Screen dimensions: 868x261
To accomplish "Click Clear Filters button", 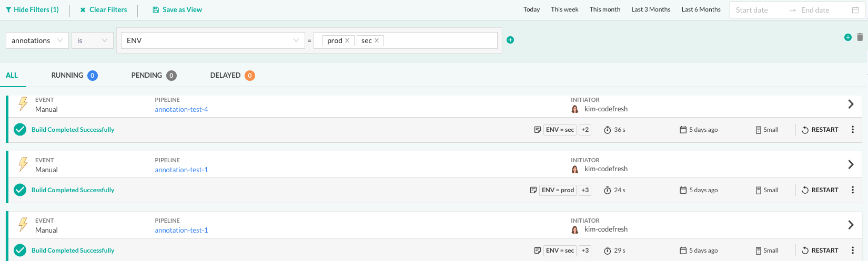I will click(104, 10).
